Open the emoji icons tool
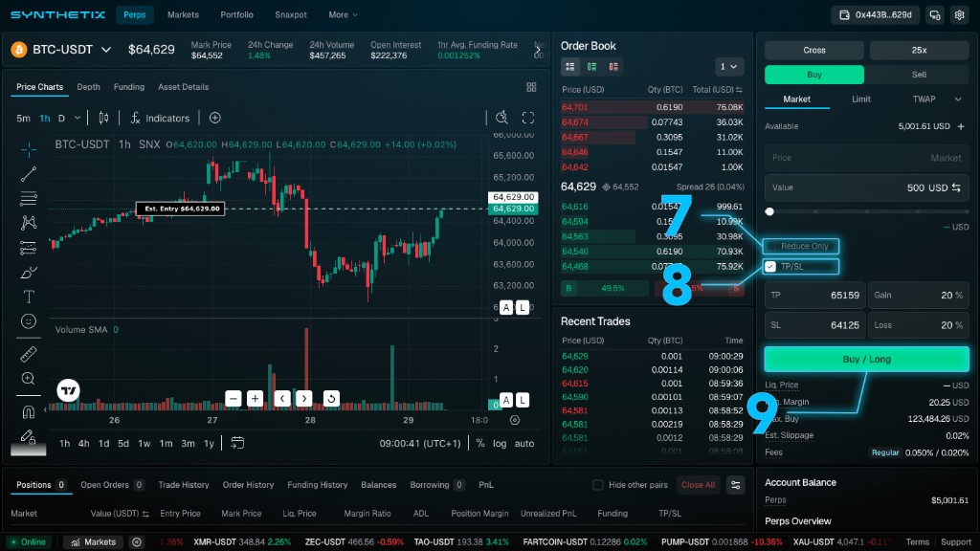 tap(28, 321)
